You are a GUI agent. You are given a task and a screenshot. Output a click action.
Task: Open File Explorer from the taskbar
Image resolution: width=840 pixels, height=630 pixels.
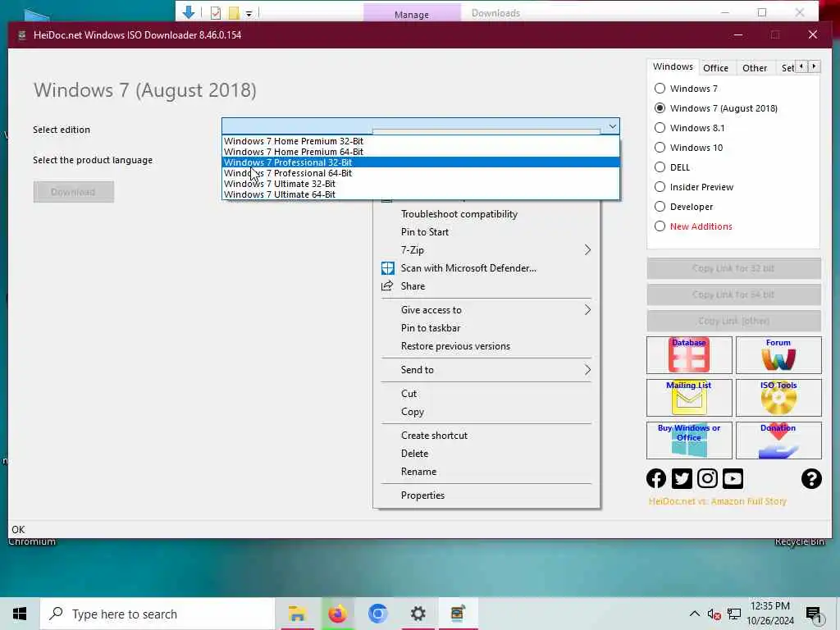[x=297, y=614]
